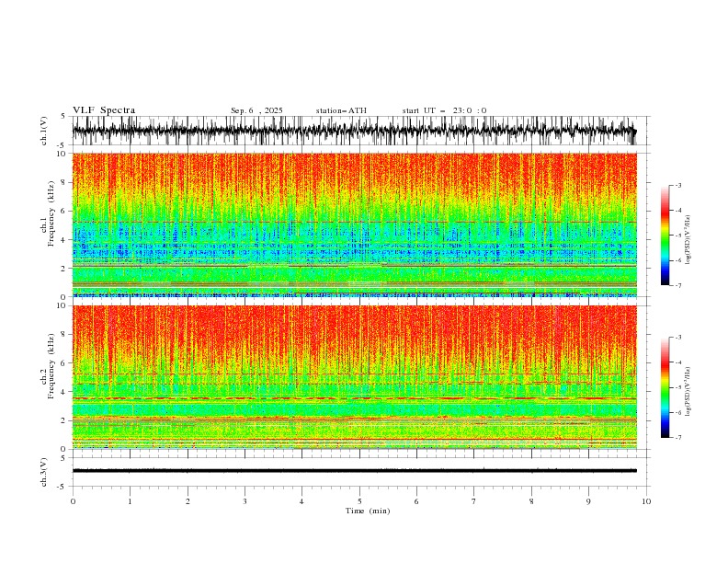Click the ch.1 colorbar log(PSD) label
The height and width of the screenshot is (563, 728).
(688, 240)
